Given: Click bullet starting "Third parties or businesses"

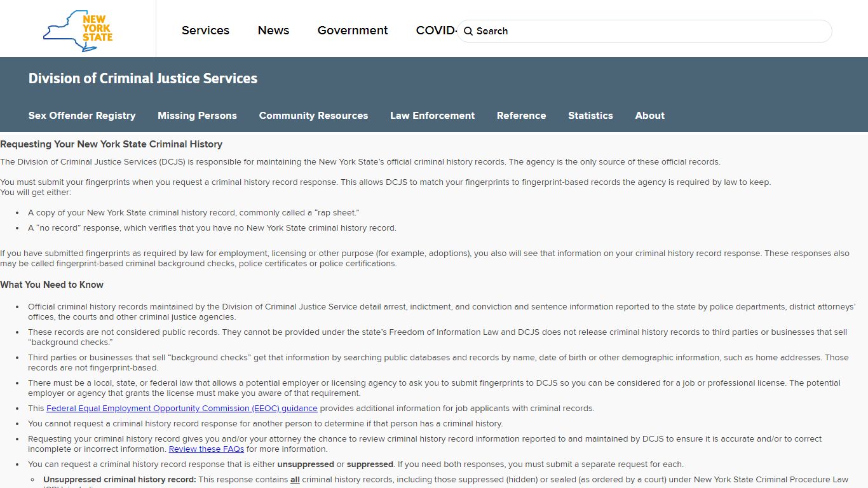Looking at the screenshot, I should [438, 363].
